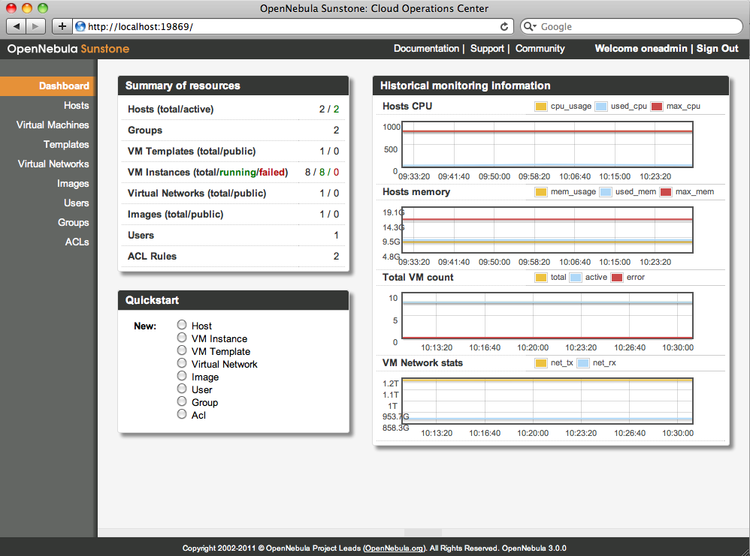Click the globe site icon in address bar
The width and height of the screenshot is (750, 556).
[x=80, y=26]
